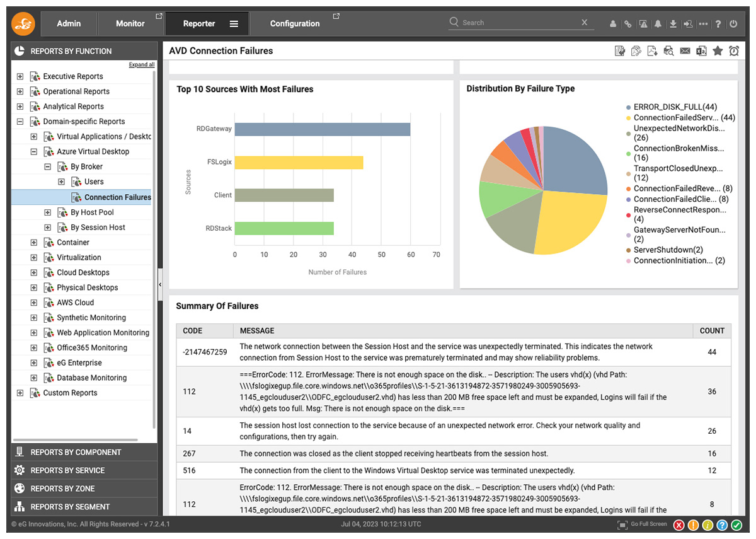Click the chain link icon in the header
This screenshot has width=756, height=539.
pos(627,24)
